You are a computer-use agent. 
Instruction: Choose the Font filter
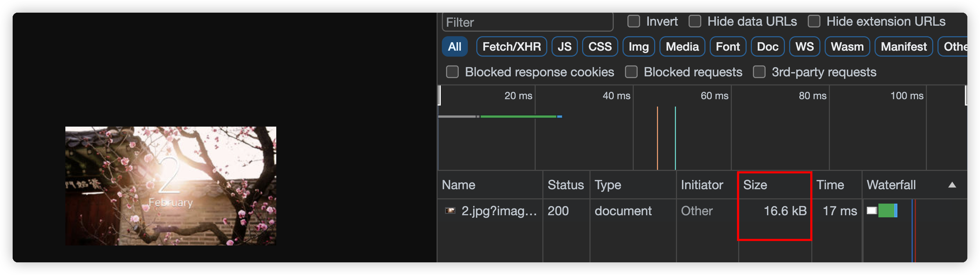coord(727,47)
